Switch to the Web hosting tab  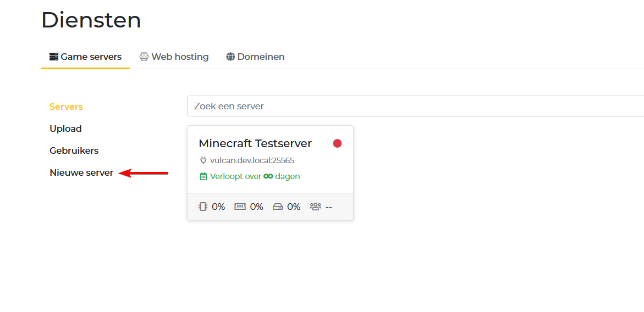(174, 57)
